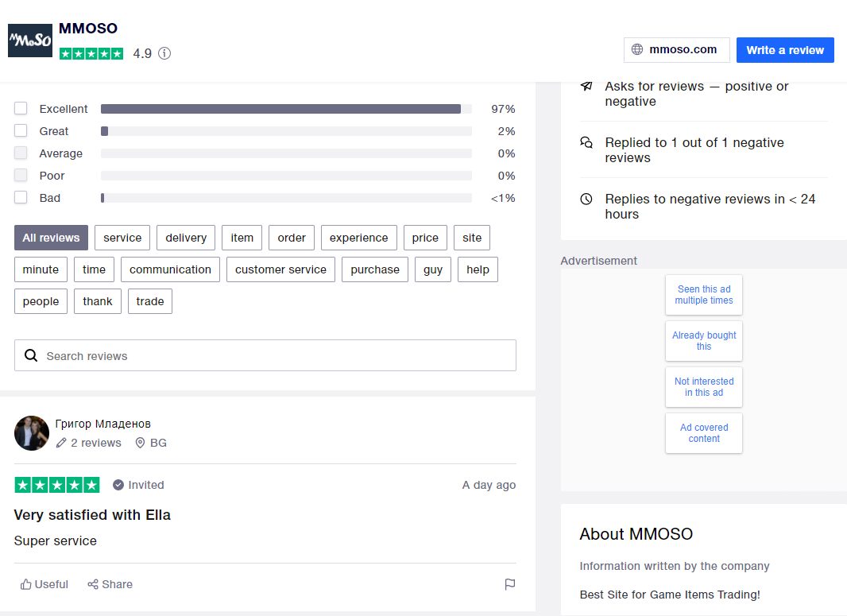Viewport: 847px width, 616px height.
Task: Click the Write a review button
Action: pyautogui.click(x=785, y=50)
